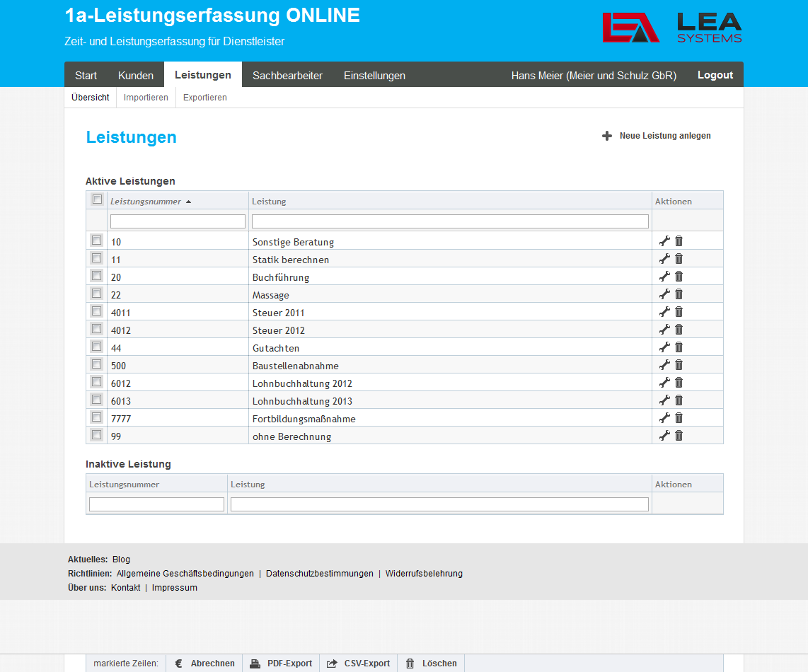Go to Kunden tab
Viewport: 808px width, 672px height.
136,75
